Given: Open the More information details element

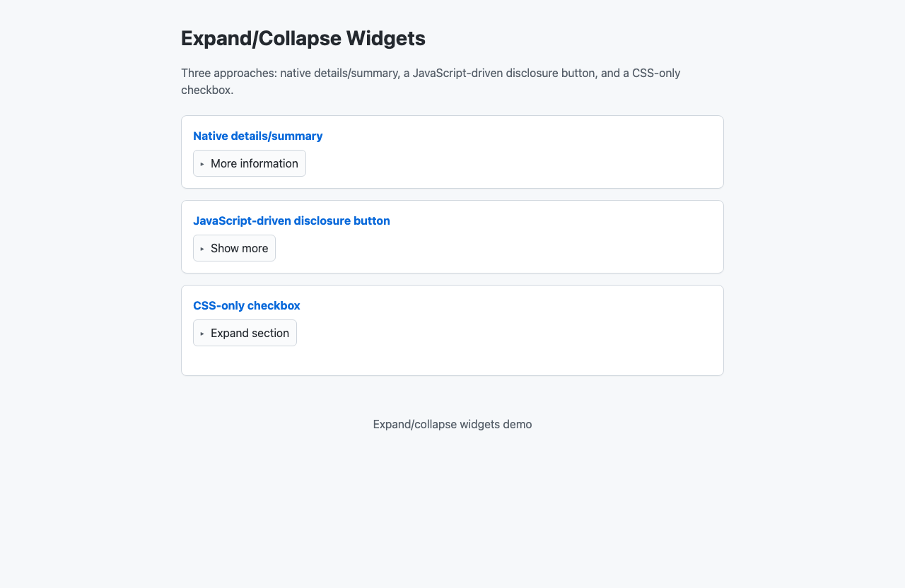Looking at the screenshot, I should click(249, 163).
